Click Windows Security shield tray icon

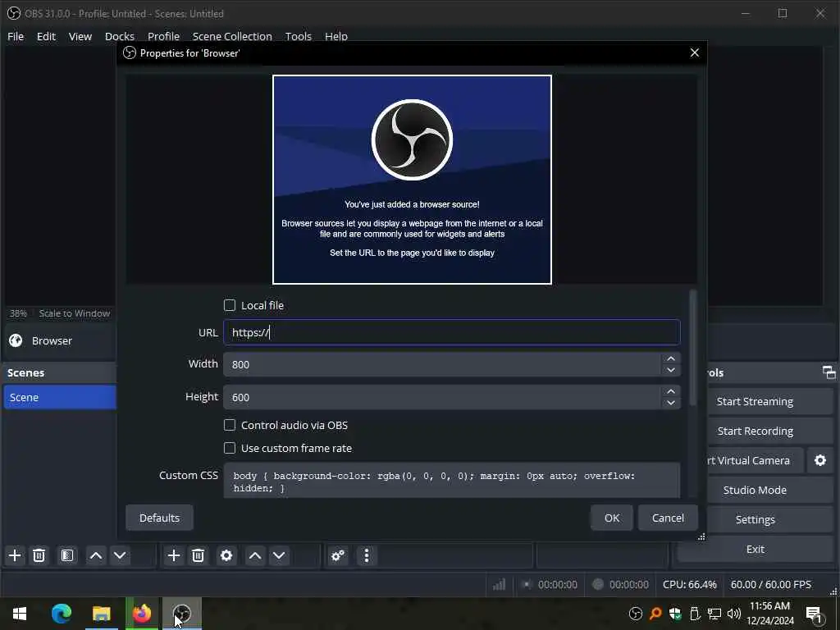(x=675, y=614)
